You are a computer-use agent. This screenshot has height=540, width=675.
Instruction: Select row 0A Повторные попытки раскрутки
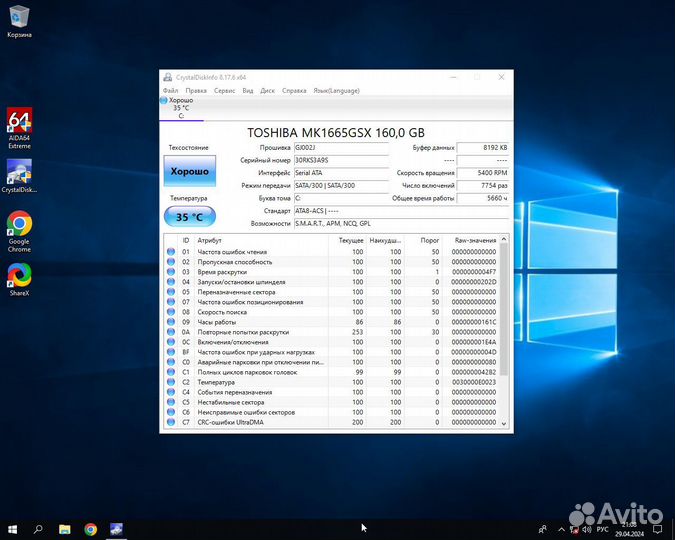(331, 332)
